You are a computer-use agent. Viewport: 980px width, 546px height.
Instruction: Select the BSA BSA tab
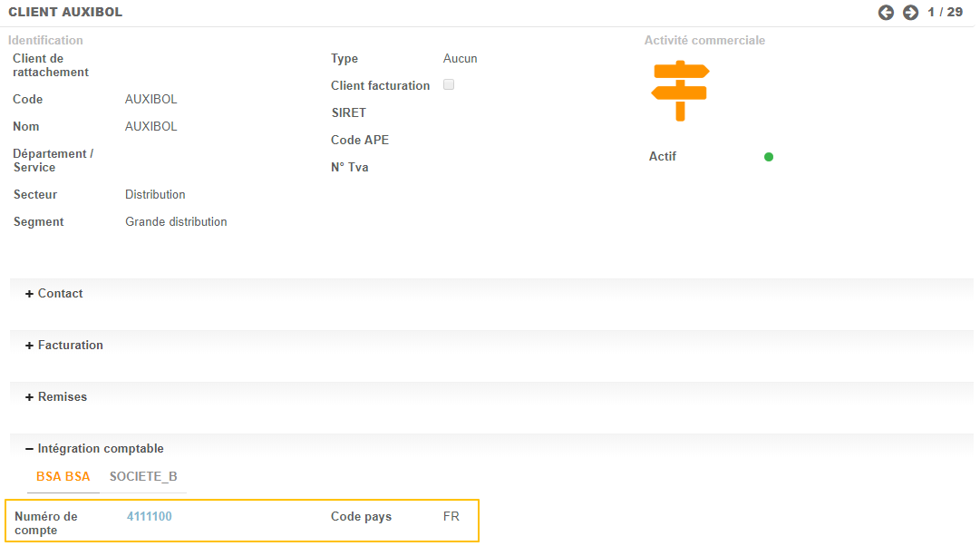(x=63, y=477)
